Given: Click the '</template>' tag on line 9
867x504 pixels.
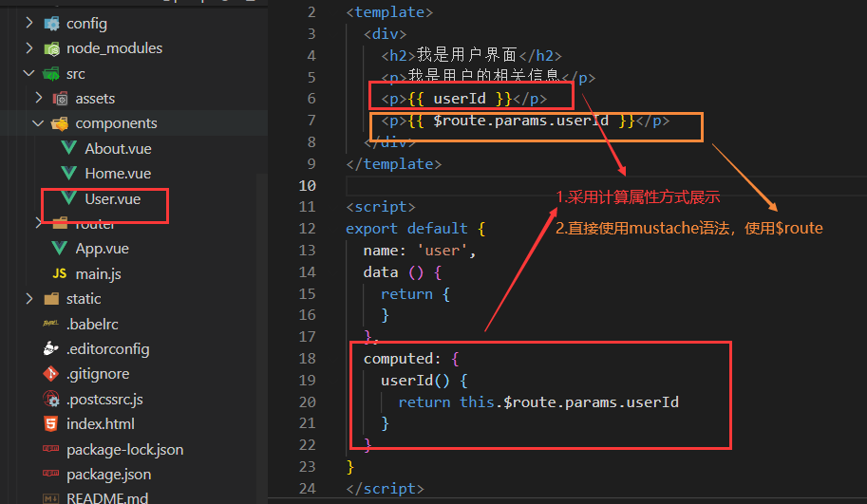Looking at the screenshot, I should (x=394, y=164).
